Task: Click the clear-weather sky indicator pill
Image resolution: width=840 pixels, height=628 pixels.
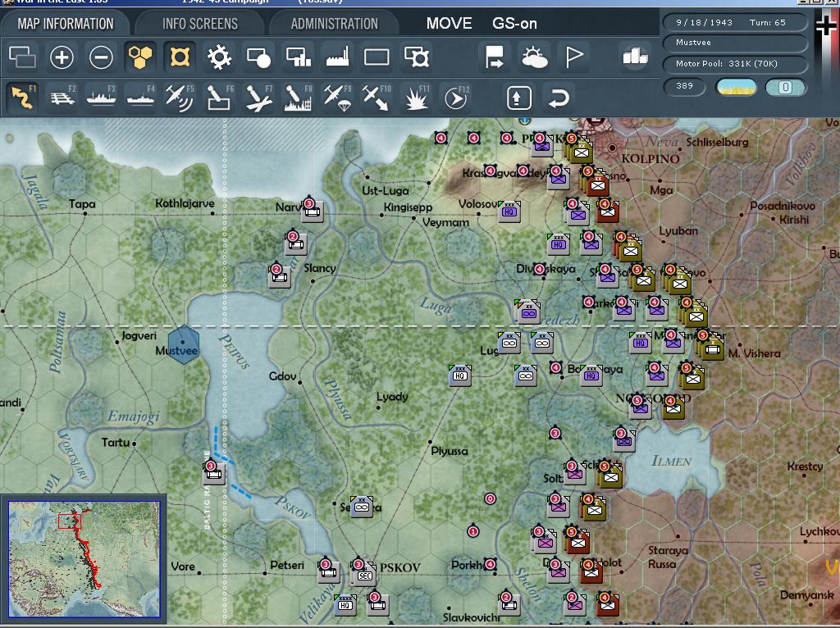Action: click(736, 87)
